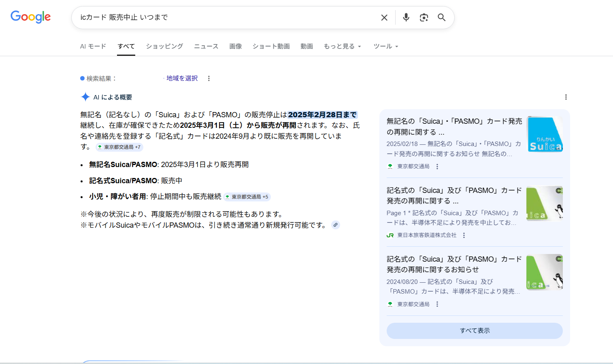Clear the search query with X icon
This screenshot has height=364, width=613.
(384, 17)
